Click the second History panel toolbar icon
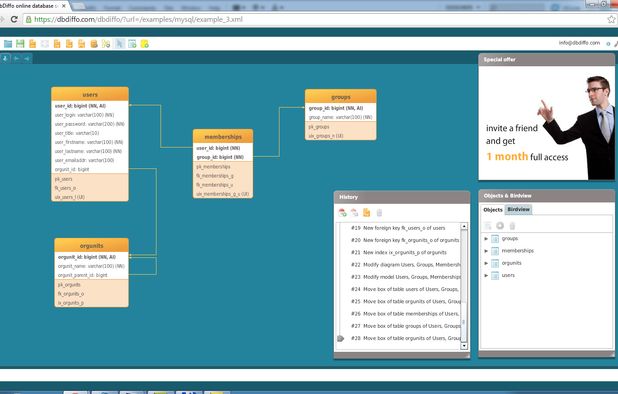Viewport: 618px width, 394px height. coord(355,213)
